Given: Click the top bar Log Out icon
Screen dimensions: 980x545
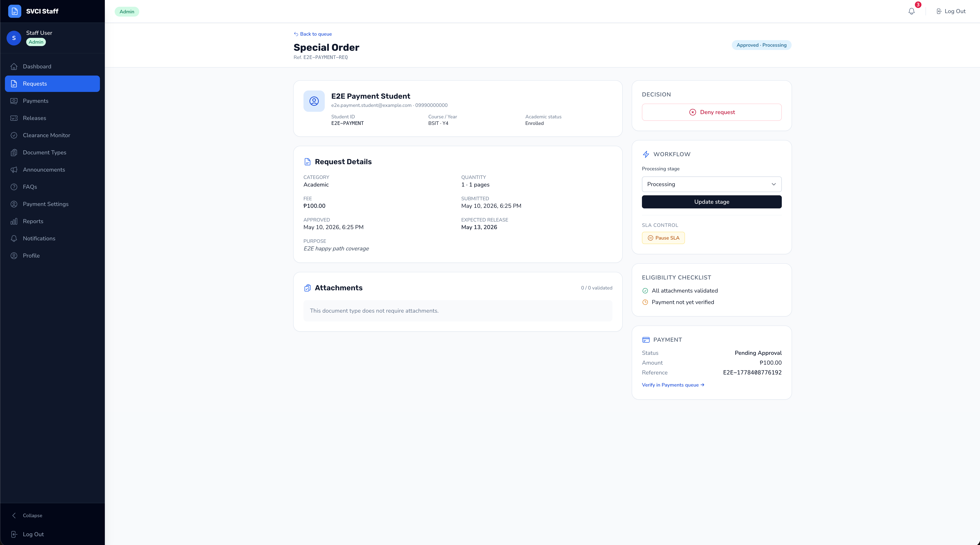Looking at the screenshot, I should pyautogui.click(x=939, y=11).
